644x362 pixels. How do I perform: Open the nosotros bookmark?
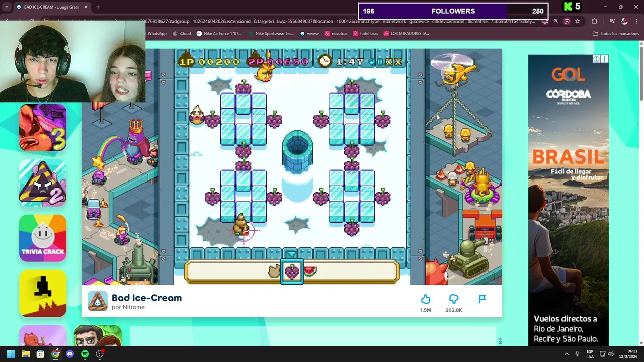point(336,34)
